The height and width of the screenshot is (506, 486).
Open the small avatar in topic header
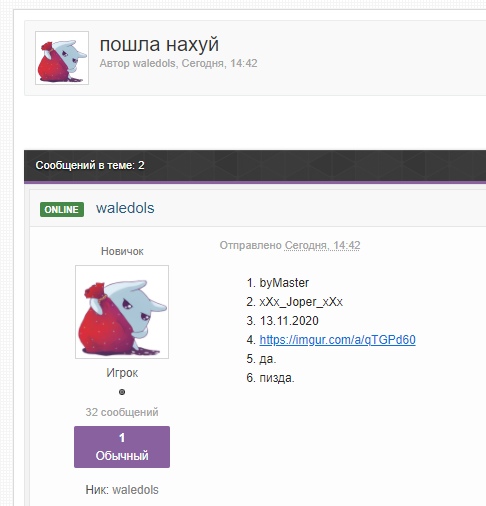coord(62,58)
